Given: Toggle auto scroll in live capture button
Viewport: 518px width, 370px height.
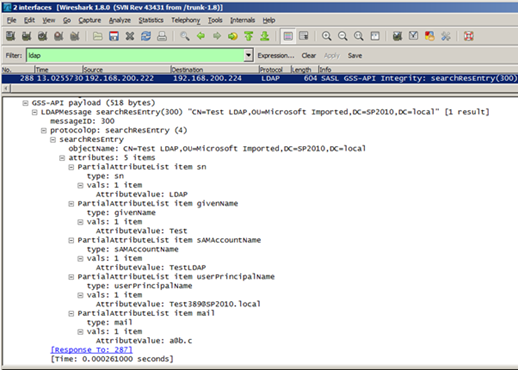Looking at the screenshot, I should (x=304, y=36).
